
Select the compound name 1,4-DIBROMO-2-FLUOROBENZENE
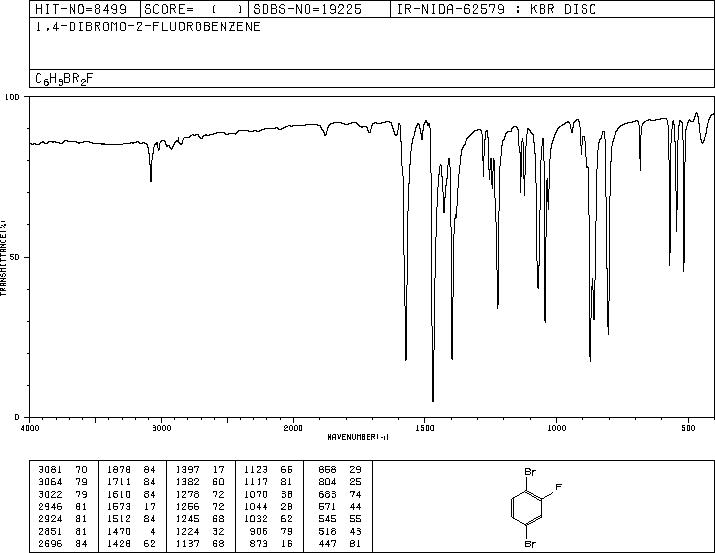(x=148, y=27)
